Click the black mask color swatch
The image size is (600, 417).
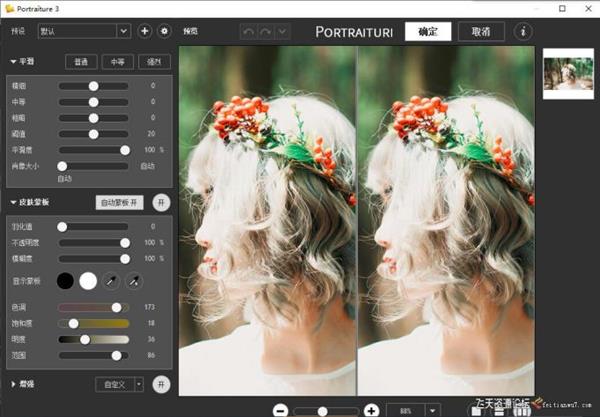click(66, 281)
